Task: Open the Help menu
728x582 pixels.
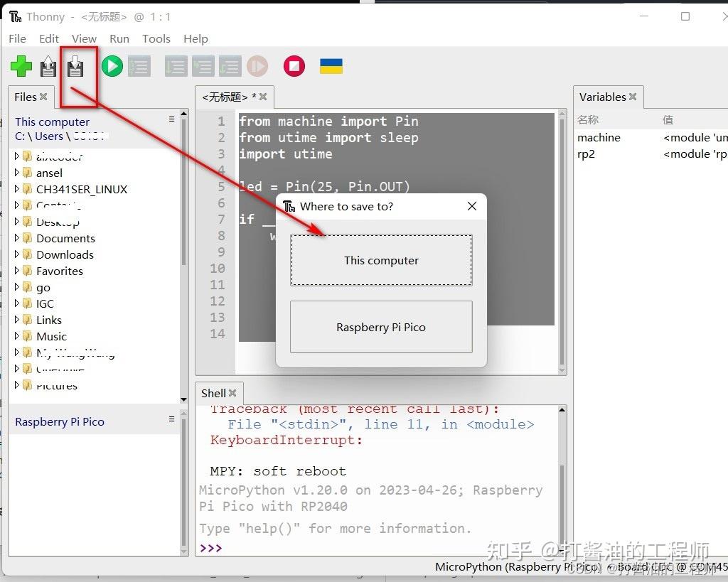Action: point(196,38)
